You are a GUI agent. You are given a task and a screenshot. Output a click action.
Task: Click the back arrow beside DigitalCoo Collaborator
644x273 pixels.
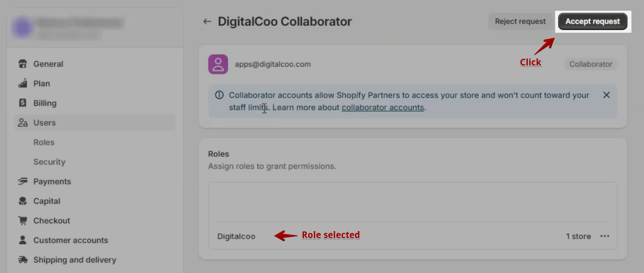[x=207, y=21]
